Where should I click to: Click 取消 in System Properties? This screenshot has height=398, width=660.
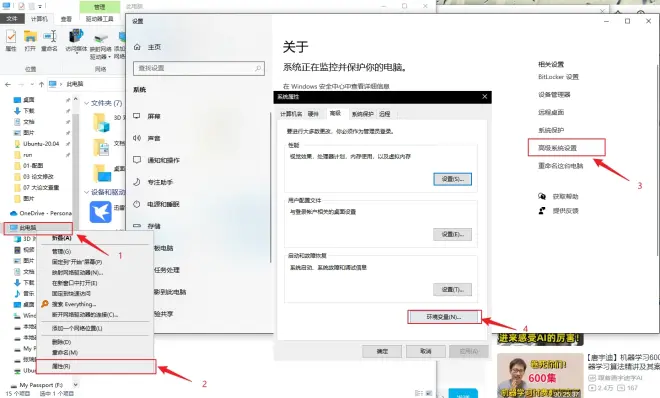426,351
